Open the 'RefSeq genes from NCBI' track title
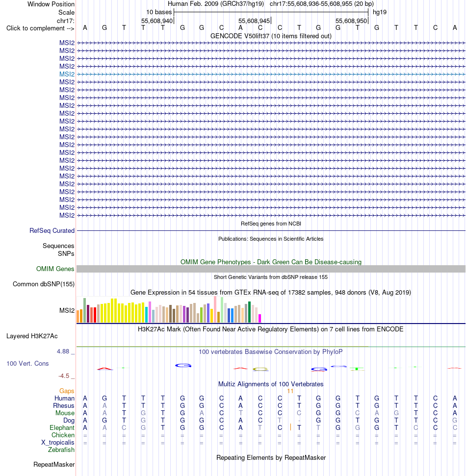466x476 pixels. click(x=271, y=224)
